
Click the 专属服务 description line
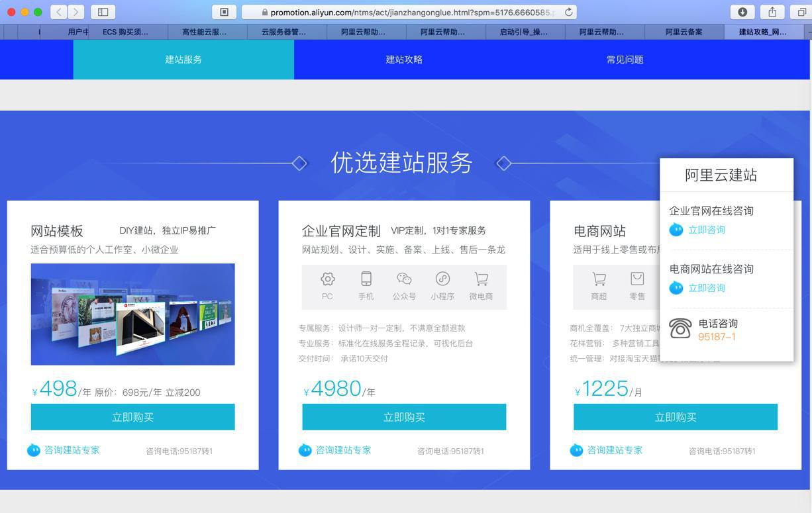(381, 328)
